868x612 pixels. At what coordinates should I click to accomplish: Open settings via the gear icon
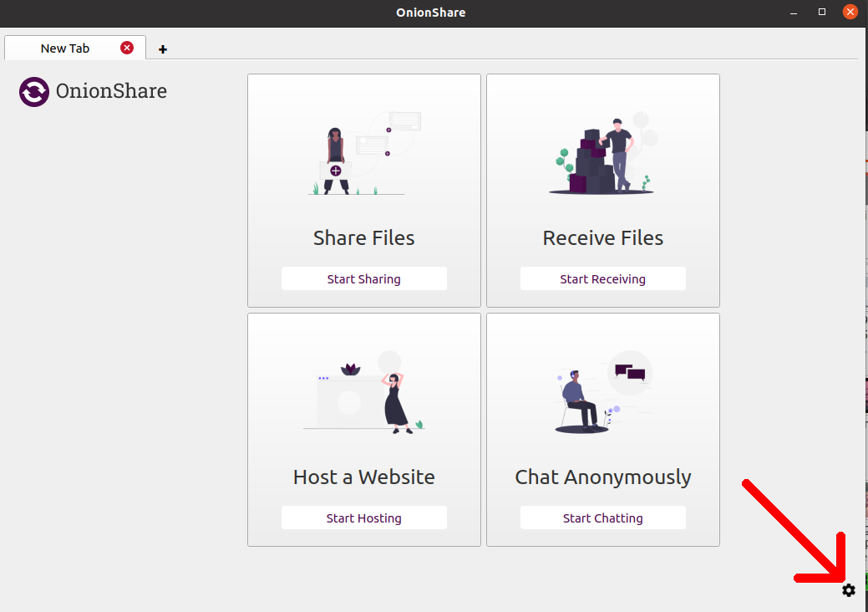(x=848, y=590)
